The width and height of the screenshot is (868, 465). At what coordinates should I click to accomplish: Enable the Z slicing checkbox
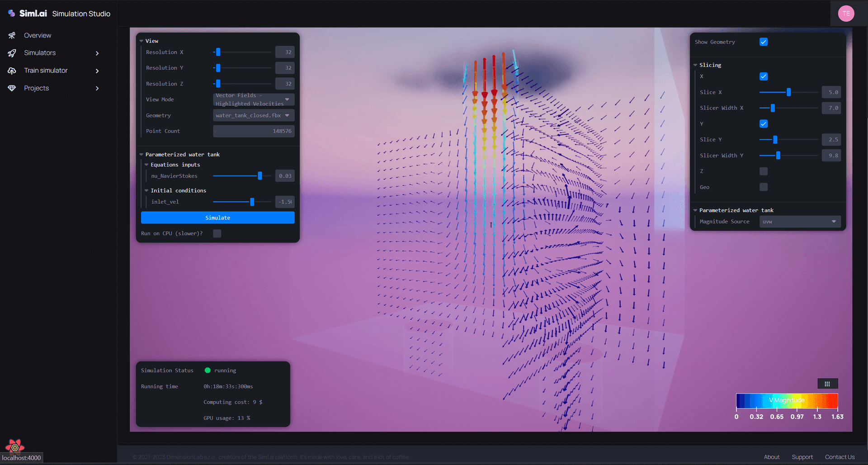(x=763, y=171)
